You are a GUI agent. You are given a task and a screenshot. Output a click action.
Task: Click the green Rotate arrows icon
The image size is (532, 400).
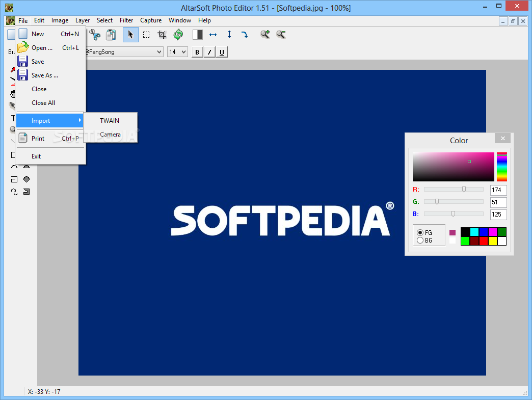[x=178, y=35]
